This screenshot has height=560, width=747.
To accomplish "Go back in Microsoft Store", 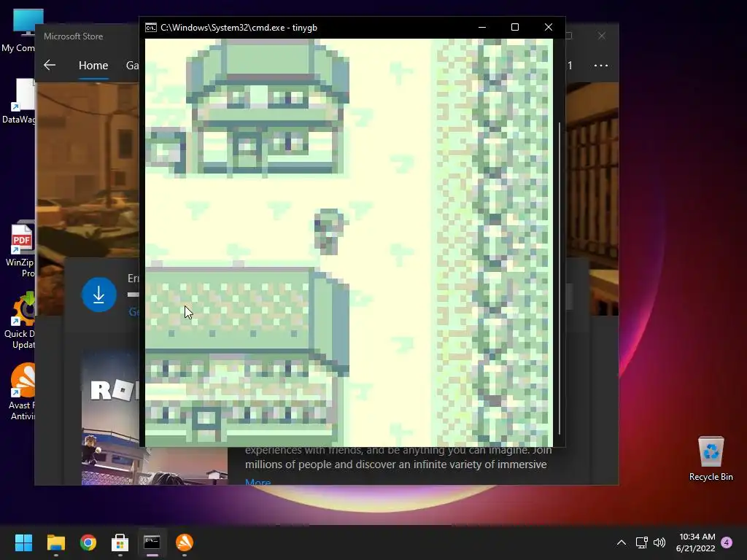I will pyautogui.click(x=50, y=65).
